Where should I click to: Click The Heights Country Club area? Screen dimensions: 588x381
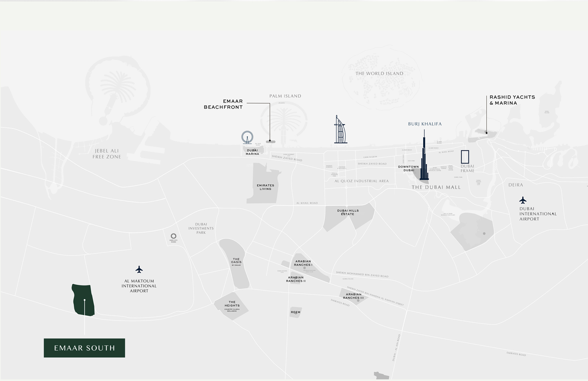click(x=232, y=306)
